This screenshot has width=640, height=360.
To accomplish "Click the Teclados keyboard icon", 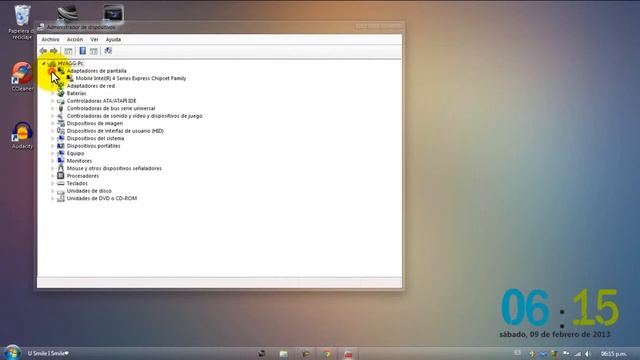I will point(61,183).
